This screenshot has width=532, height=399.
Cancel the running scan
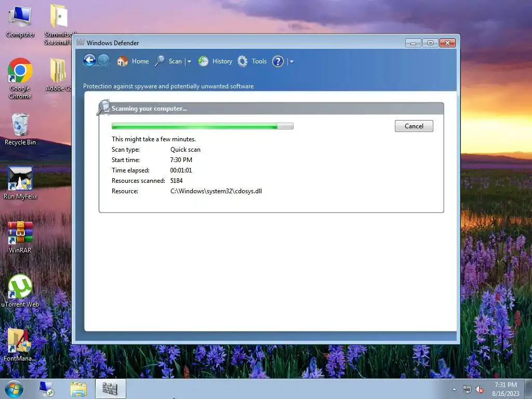point(414,126)
